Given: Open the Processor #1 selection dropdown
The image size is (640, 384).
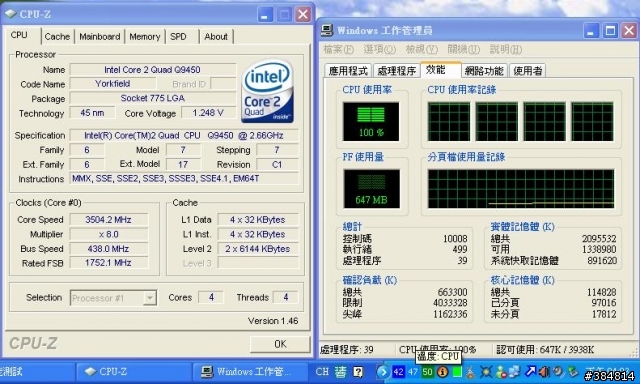Looking at the screenshot, I should click(x=113, y=298).
